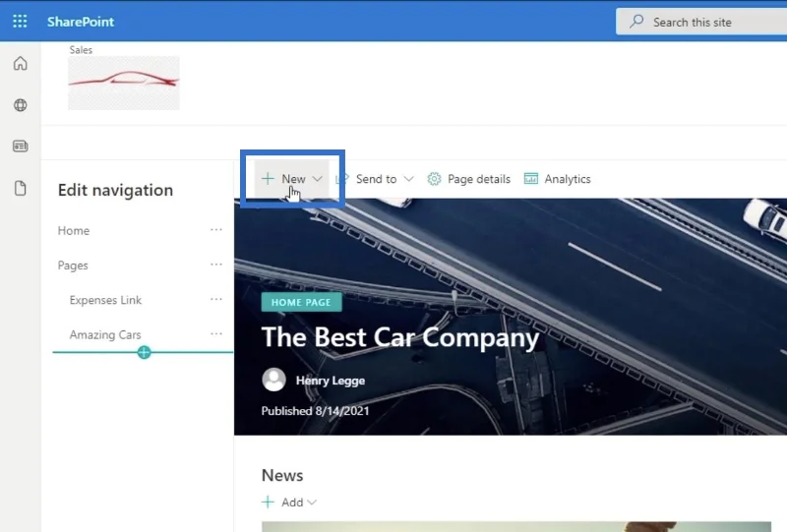The width and height of the screenshot is (787, 532).
Task: Open the Home icon in the left rail
Action: click(20, 63)
